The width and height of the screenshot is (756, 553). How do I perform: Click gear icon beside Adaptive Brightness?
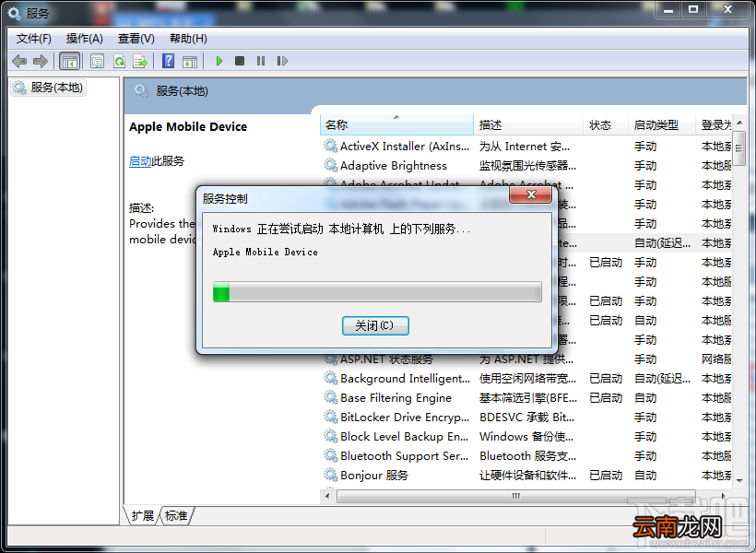coord(330,165)
